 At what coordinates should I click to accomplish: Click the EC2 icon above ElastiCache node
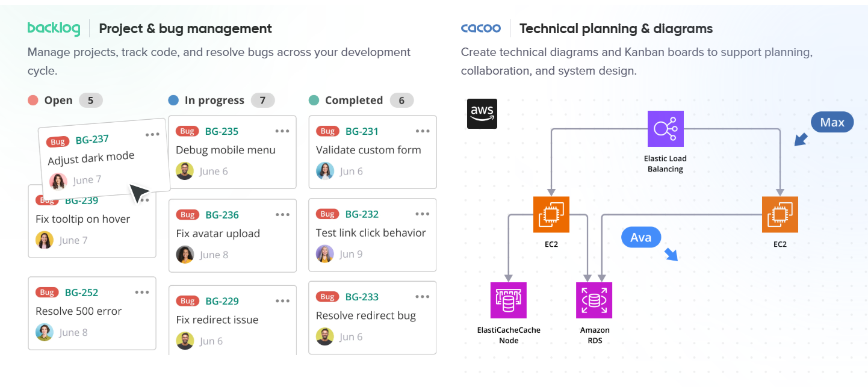551,214
